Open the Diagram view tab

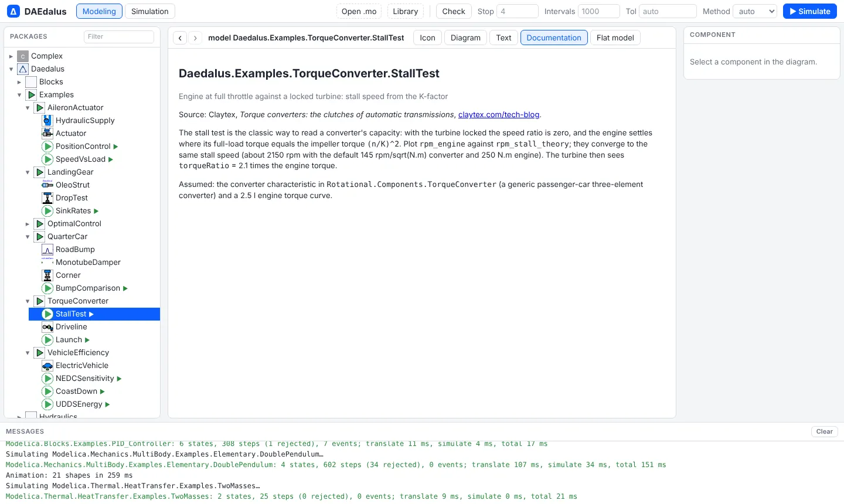(x=465, y=38)
